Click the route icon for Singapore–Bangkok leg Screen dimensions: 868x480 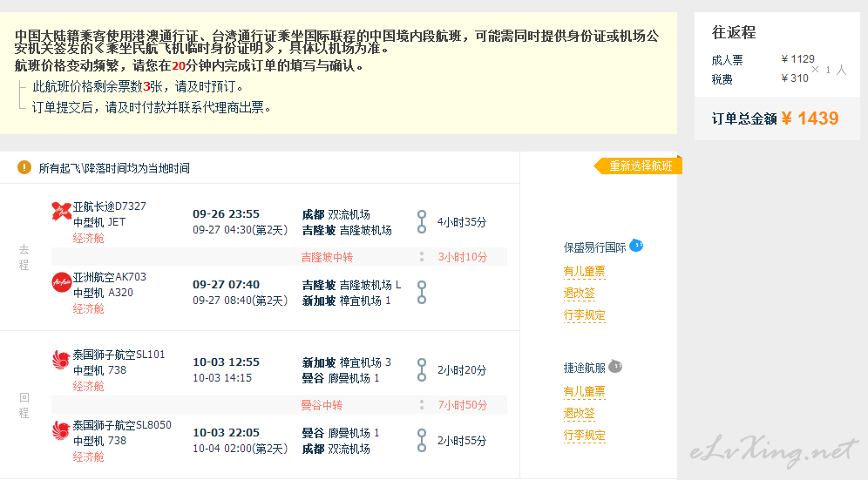[422, 369]
